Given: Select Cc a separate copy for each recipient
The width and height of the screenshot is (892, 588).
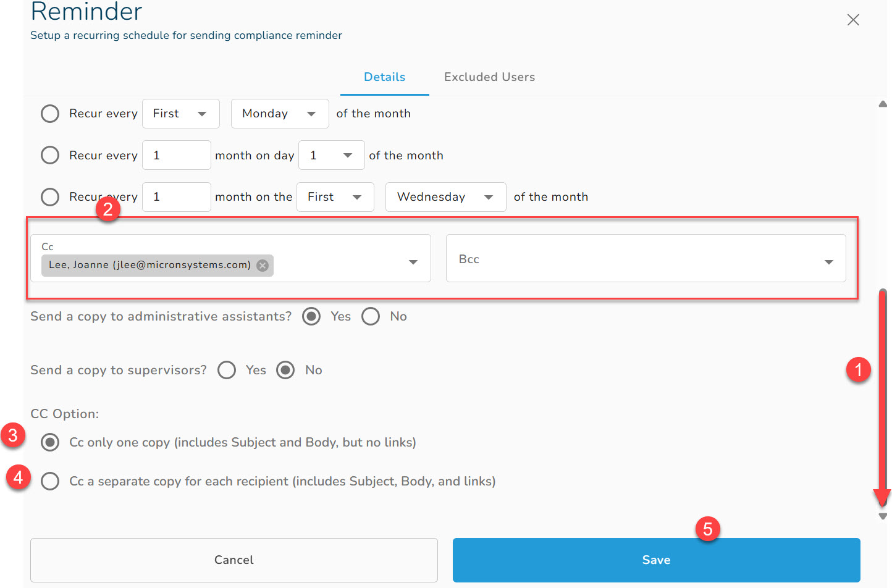Looking at the screenshot, I should pyautogui.click(x=50, y=481).
